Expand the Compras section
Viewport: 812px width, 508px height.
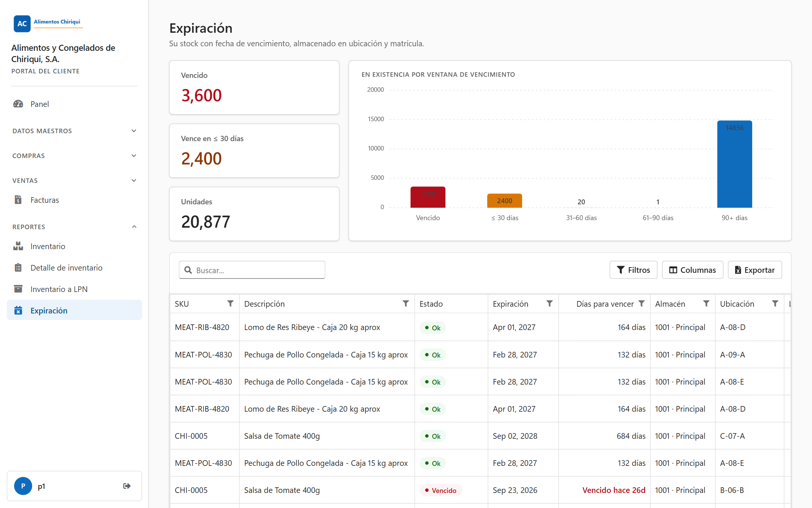tap(74, 156)
